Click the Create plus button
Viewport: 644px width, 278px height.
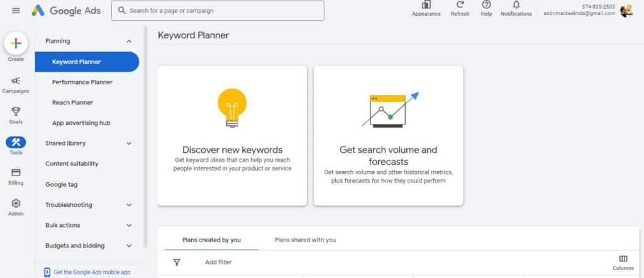pyautogui.click(x=16, y=43)
